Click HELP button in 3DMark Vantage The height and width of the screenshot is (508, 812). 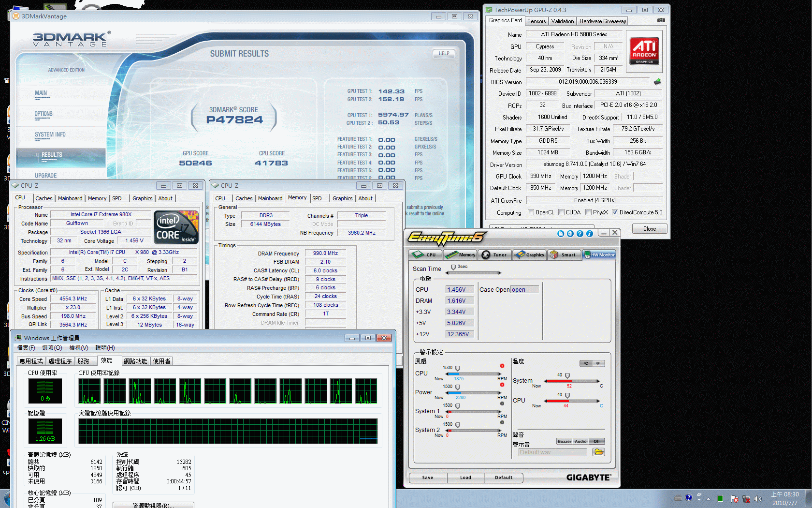pyautogui.click(x=444, y=54)
